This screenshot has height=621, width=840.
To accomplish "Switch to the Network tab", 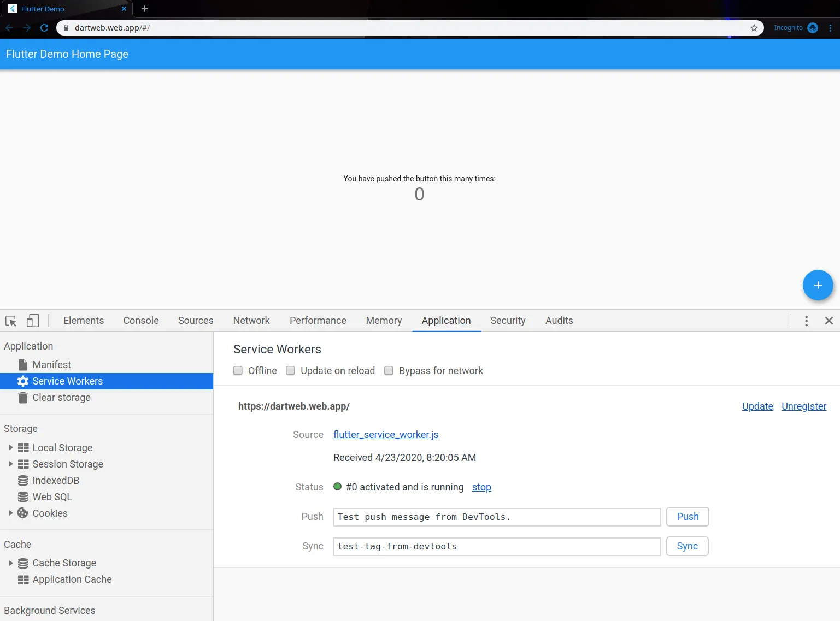I will [251, 321].
